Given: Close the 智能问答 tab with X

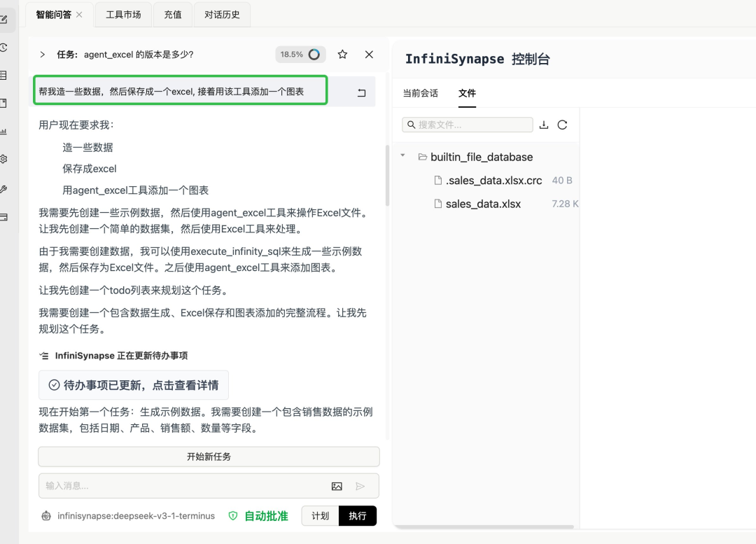Looking at the screenshot, I should tap(79, 15).
